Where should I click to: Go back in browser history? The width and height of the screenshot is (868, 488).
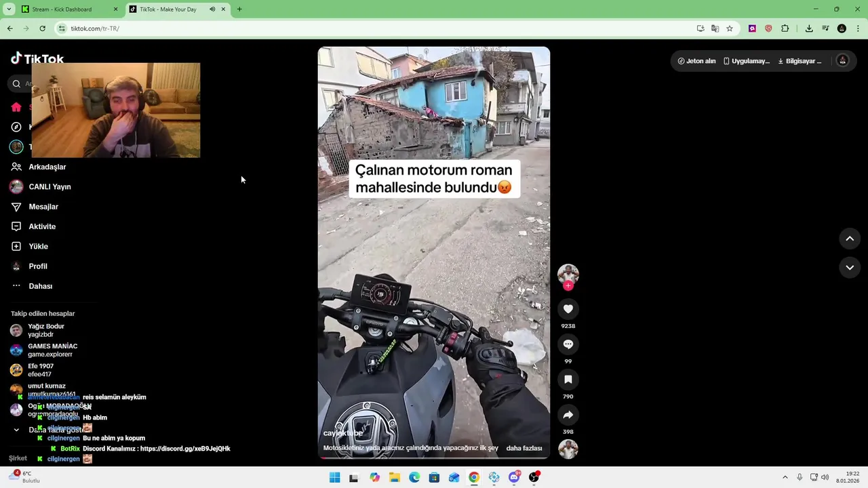10,28
